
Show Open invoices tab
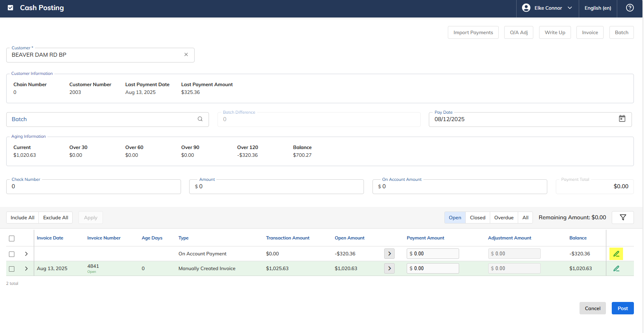point(455,218)
